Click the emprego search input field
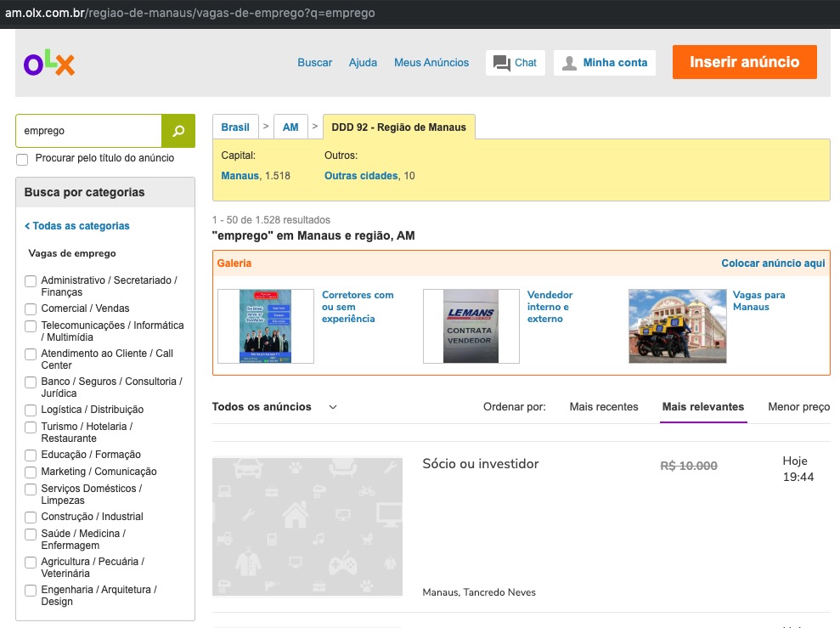Image resolution: width=840 pixels, height=628 pixels. (x=88, y=131)
